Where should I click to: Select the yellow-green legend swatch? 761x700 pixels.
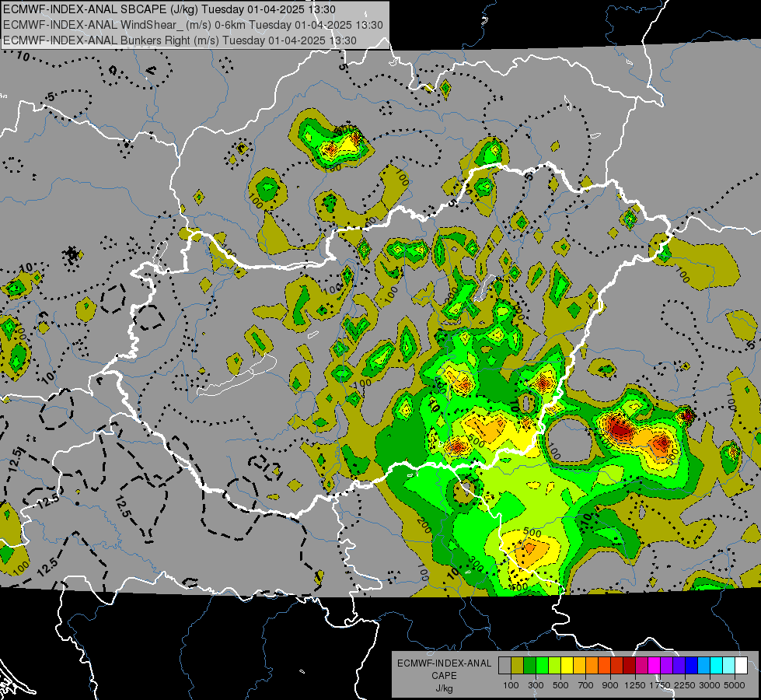click(554, 666)
